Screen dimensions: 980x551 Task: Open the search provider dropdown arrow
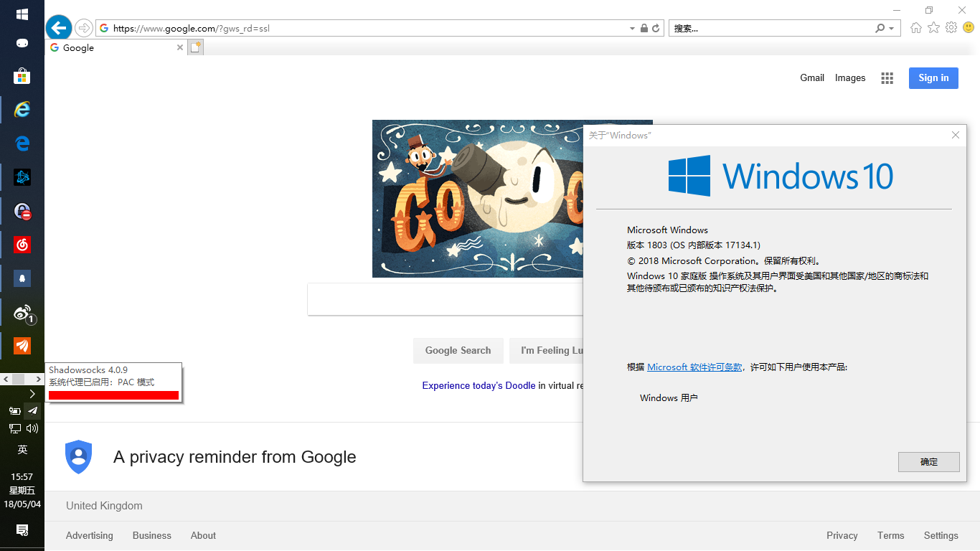click(x=890, y=27)
